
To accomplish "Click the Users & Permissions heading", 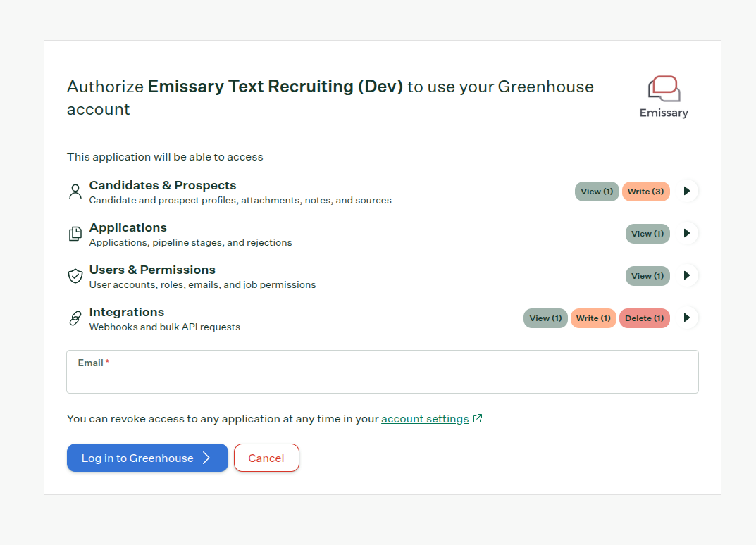I will click(x=152, y=270).
